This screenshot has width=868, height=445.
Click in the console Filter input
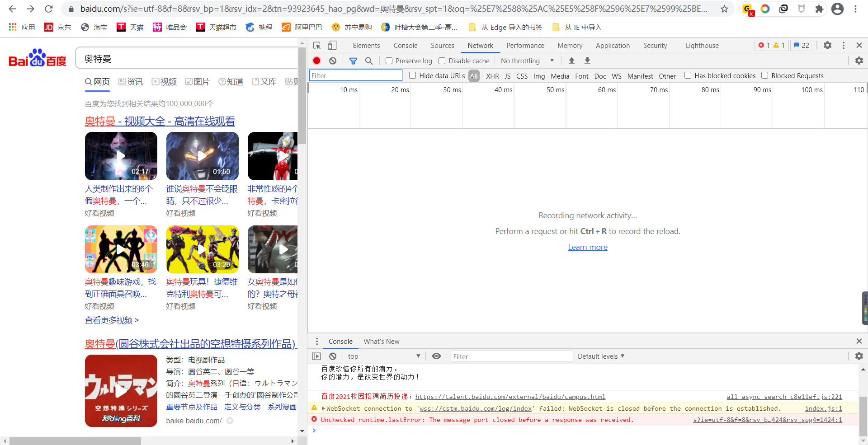pos(511,356)
